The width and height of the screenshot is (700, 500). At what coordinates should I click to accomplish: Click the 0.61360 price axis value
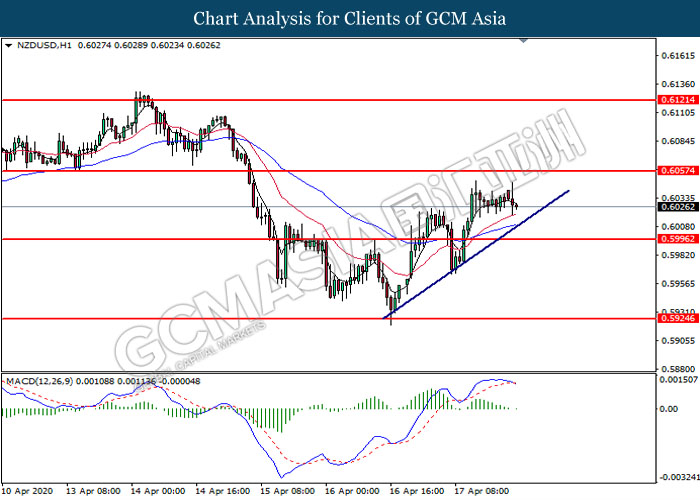tap(678, 84)
